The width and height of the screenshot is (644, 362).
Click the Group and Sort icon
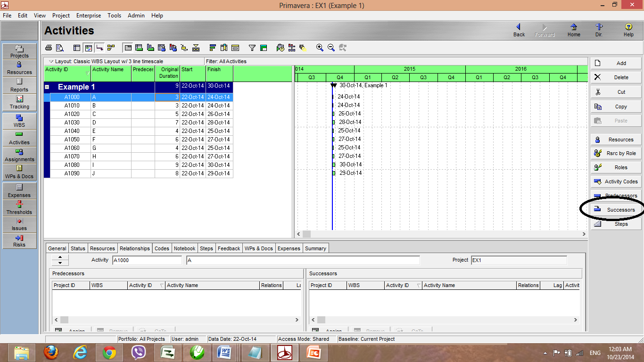click(x=264, y=48)
